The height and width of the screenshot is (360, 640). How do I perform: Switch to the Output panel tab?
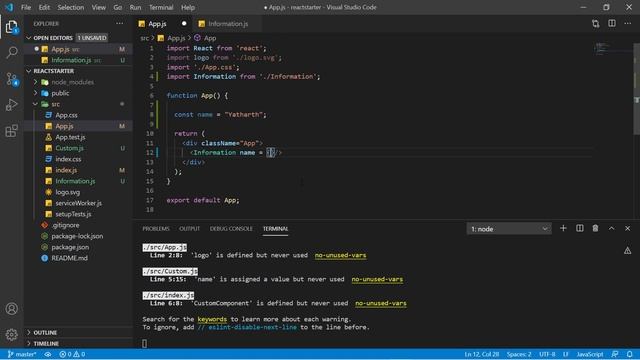(x=189, y=229)
